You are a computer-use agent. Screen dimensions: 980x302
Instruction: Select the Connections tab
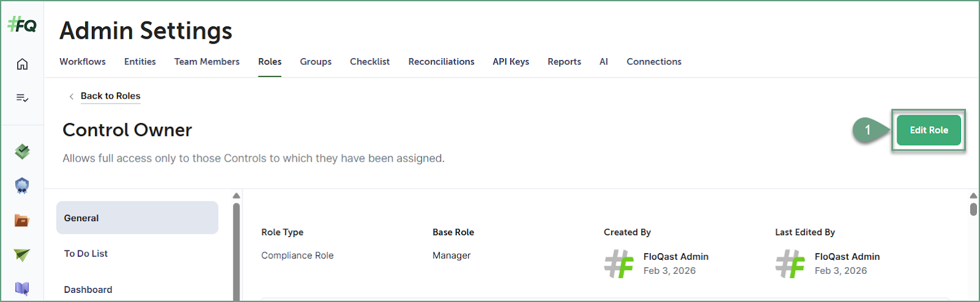pyautogui.click(x=654, y=62)
